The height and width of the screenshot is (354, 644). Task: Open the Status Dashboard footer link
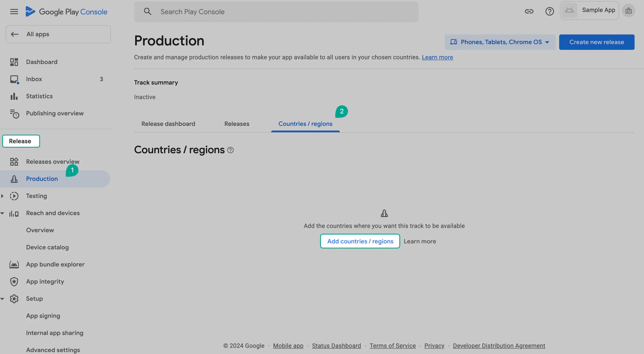(336, 346)
